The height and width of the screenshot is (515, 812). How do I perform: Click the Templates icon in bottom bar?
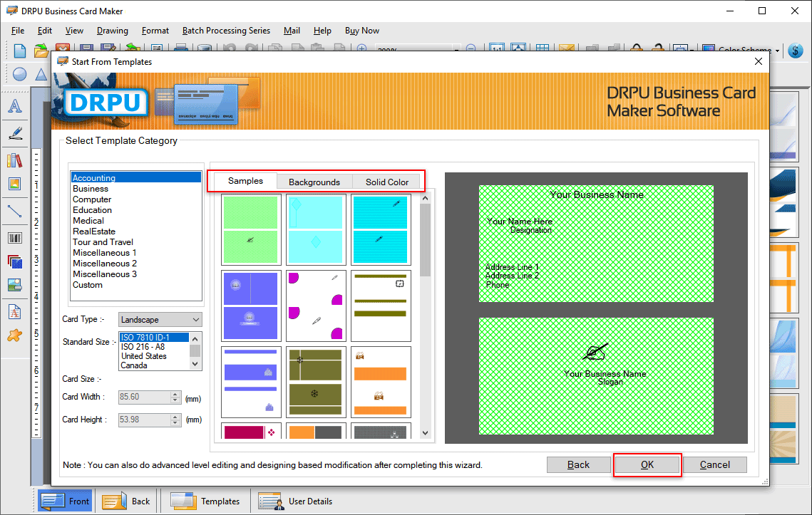[205, 501]
